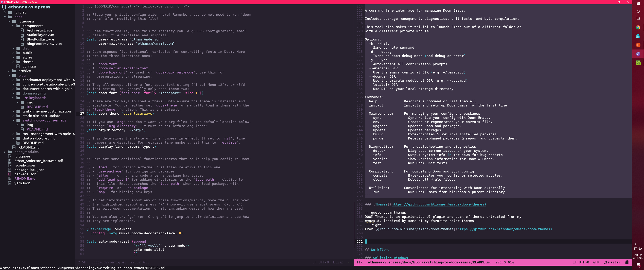Click the git branch icon beside master
644x270 pixels.
point(605,262)
